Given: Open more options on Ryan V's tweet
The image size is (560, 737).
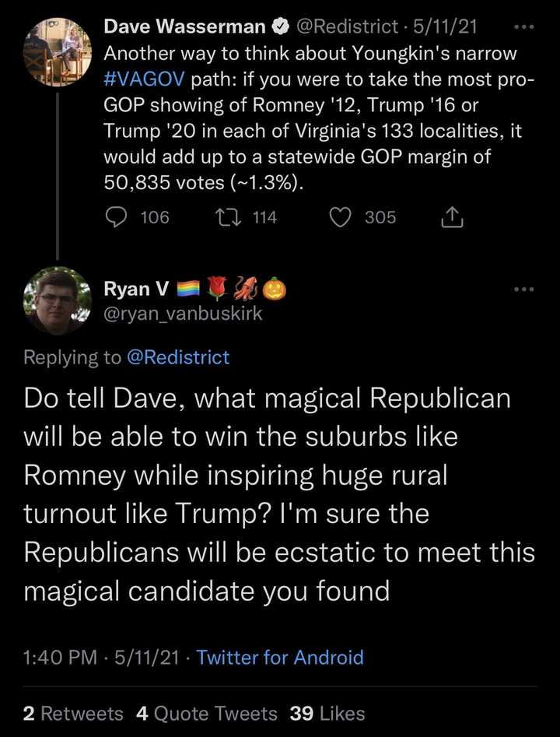Looking at the screenshot, I should coord(525,290).
